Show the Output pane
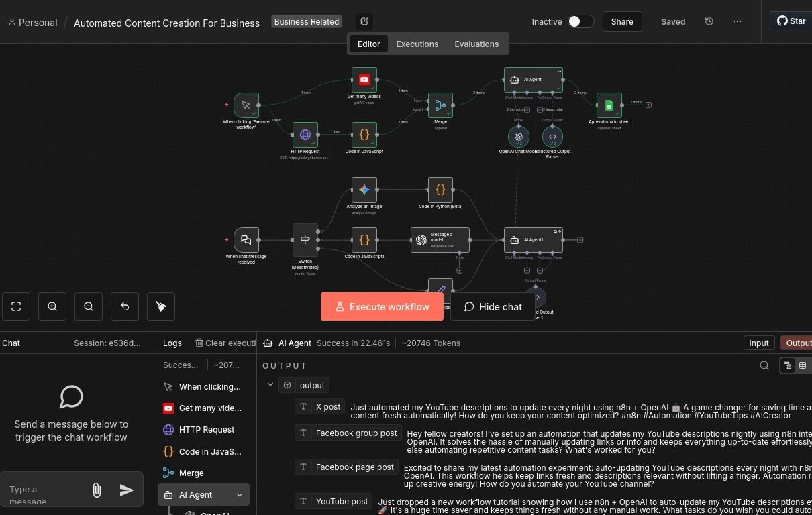This screenshot has width=812, height=515. tap(797, 343)
